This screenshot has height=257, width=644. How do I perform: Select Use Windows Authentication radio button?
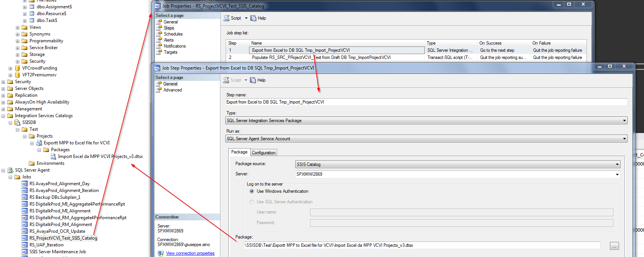[252, 191]
